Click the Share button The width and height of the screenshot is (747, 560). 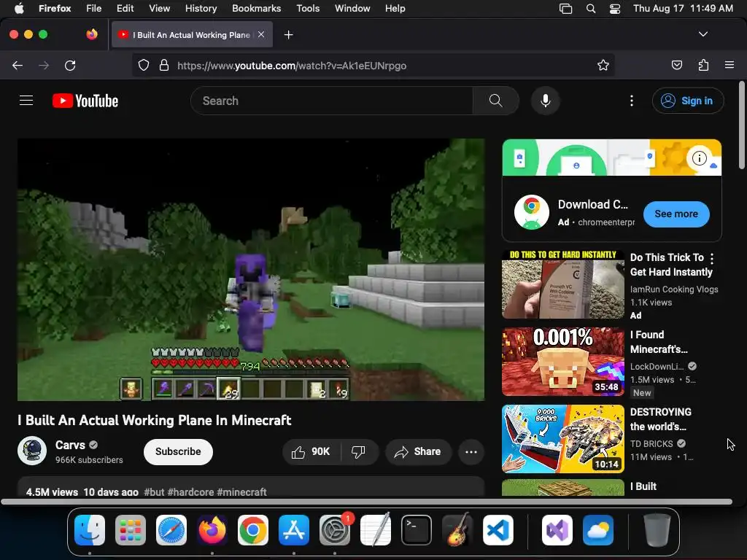tap(418, 451)
